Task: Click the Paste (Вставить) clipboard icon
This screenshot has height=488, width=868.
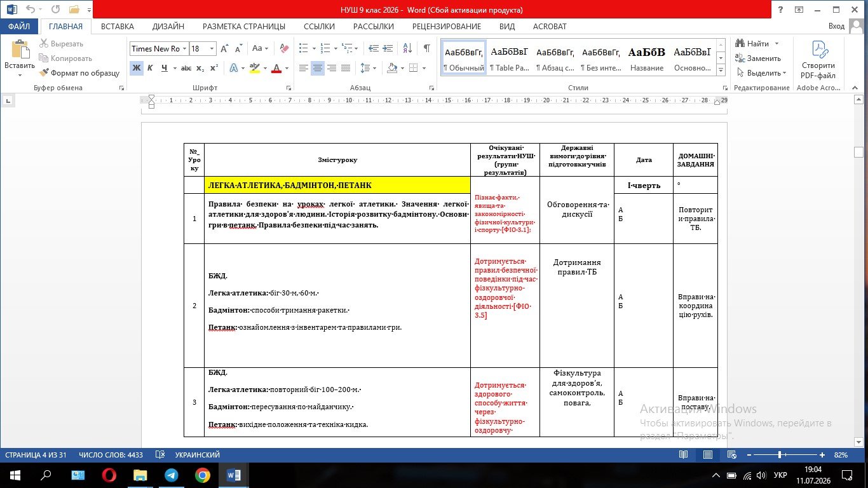Action: click(20, 50)
